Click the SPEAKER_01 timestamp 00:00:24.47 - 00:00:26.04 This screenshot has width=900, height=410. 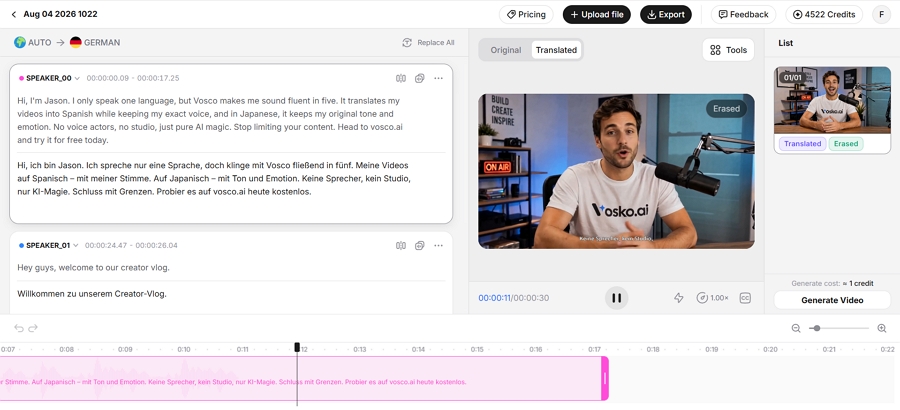point(131,245)
